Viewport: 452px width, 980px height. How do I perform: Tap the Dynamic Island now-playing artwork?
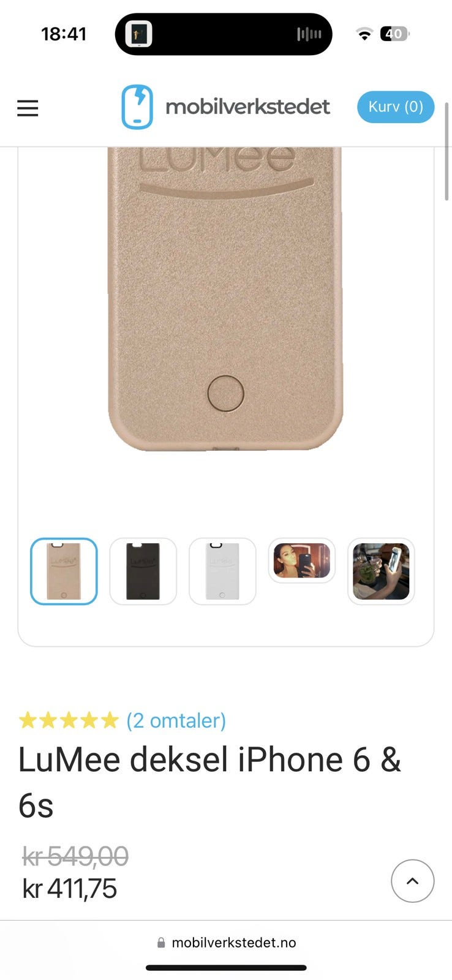click(139, 34)
